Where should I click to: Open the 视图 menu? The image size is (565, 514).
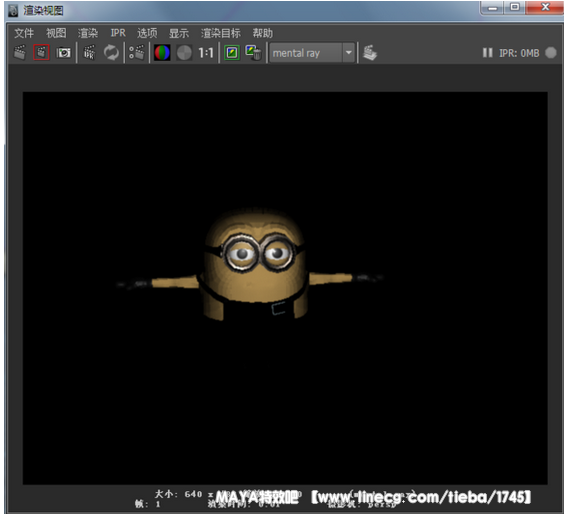pos(56,33)
